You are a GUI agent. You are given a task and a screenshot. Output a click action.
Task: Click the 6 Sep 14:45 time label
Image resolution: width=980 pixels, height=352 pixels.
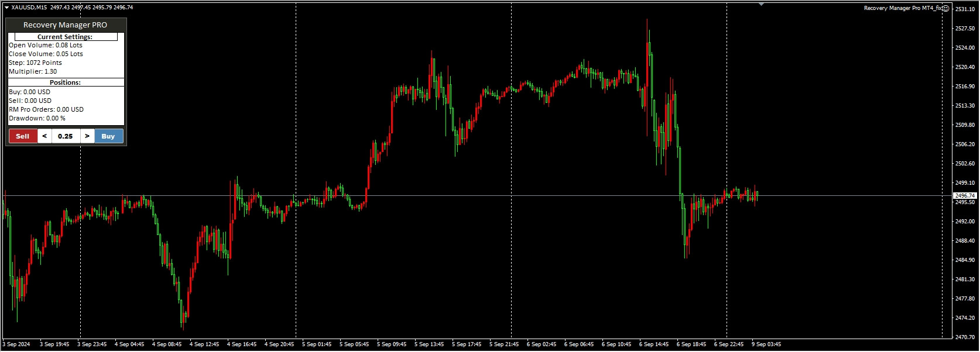coord(654,344)
